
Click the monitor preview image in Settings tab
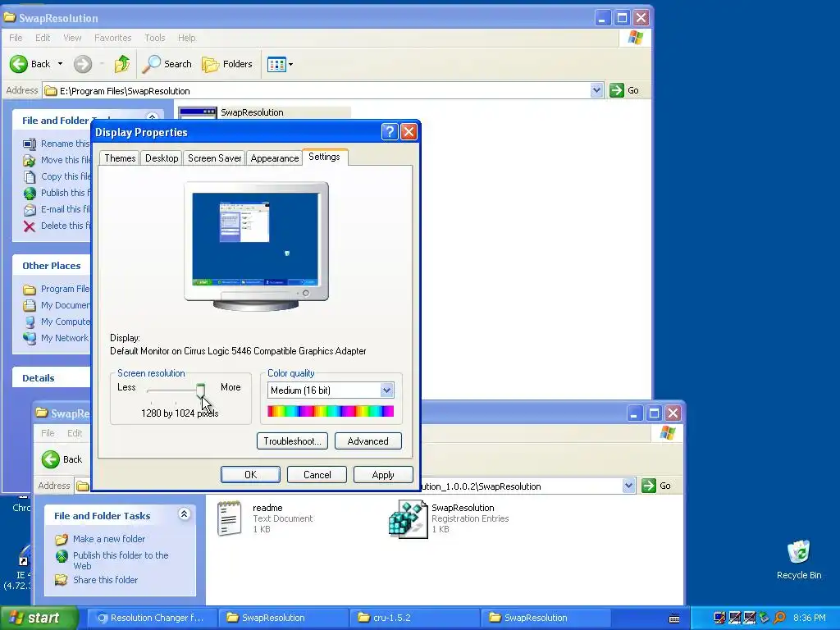point(256,246)
